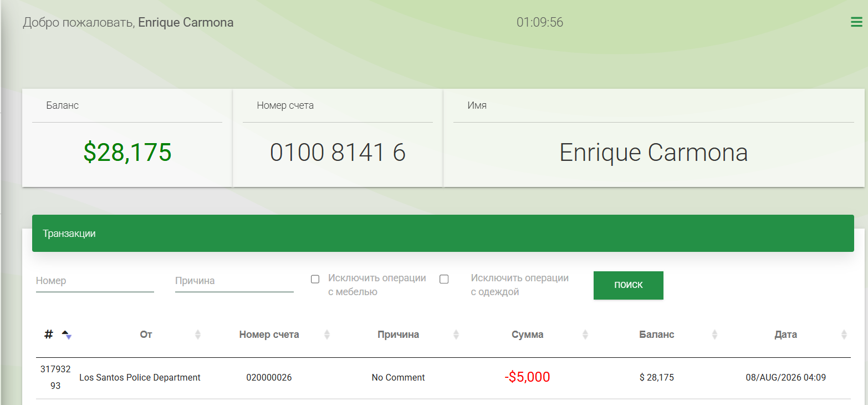Click the Сумма column header
The width and height of the screenshot is (868, 405).
pos(528,335)
